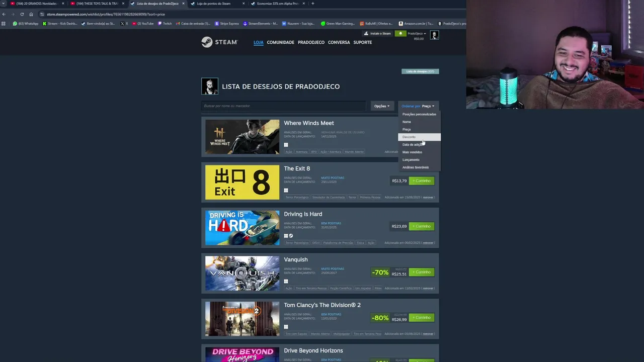Click the wishlist owner avatar beside title
The width and height of the screenshot is (644, 362).
[210, 86]
